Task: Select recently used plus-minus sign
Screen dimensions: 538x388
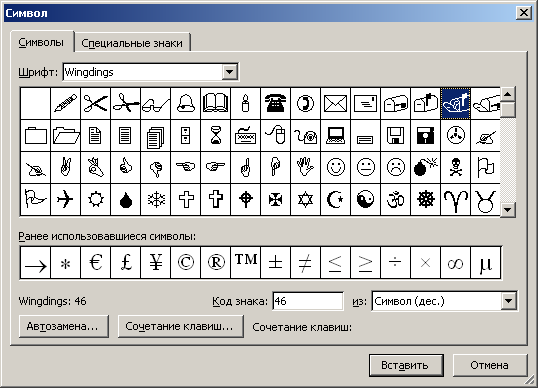Action: (276, 263)
